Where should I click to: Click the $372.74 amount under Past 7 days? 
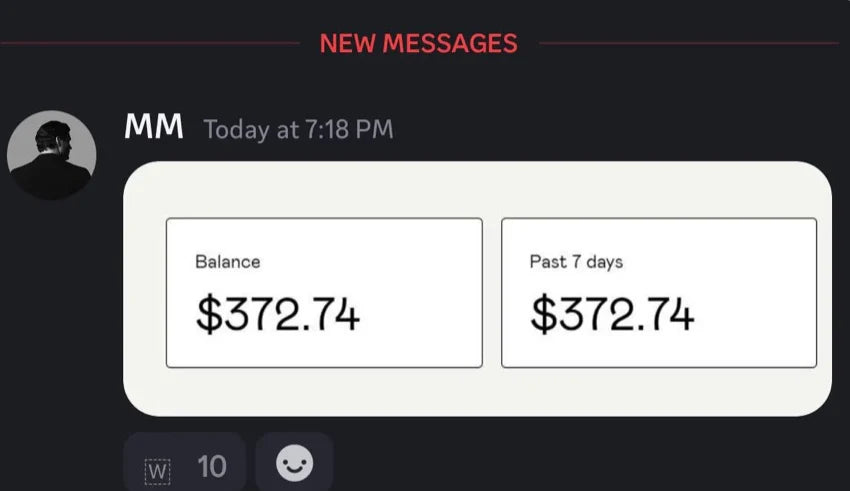(612, 314)
